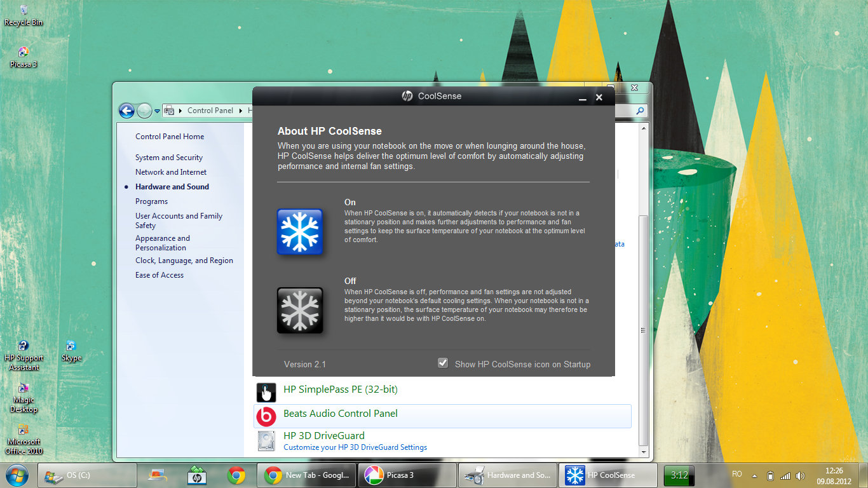The height and width of the screenshot is (488, 868).
Task: Click the search magnifier in Control Panel
Action: point(640,111)
